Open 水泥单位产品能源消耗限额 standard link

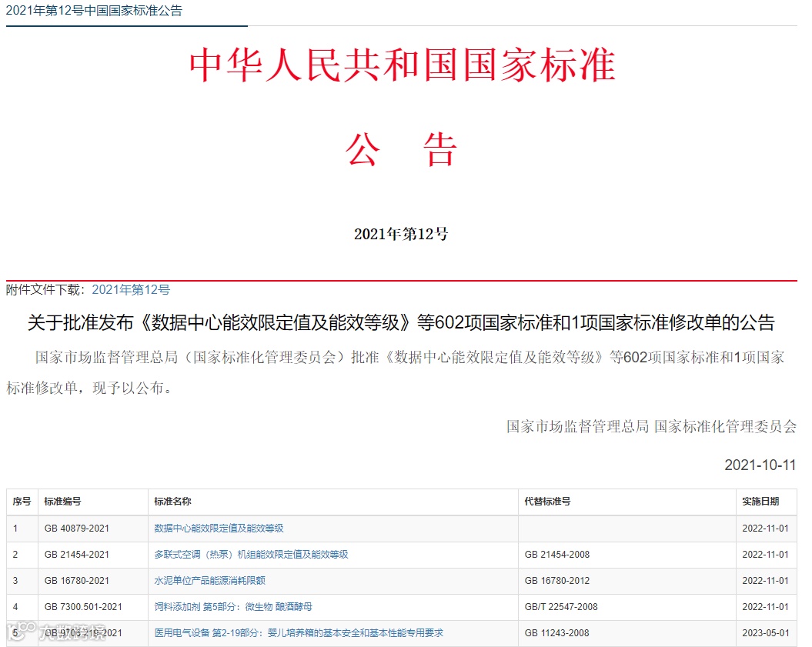(209, 581)
